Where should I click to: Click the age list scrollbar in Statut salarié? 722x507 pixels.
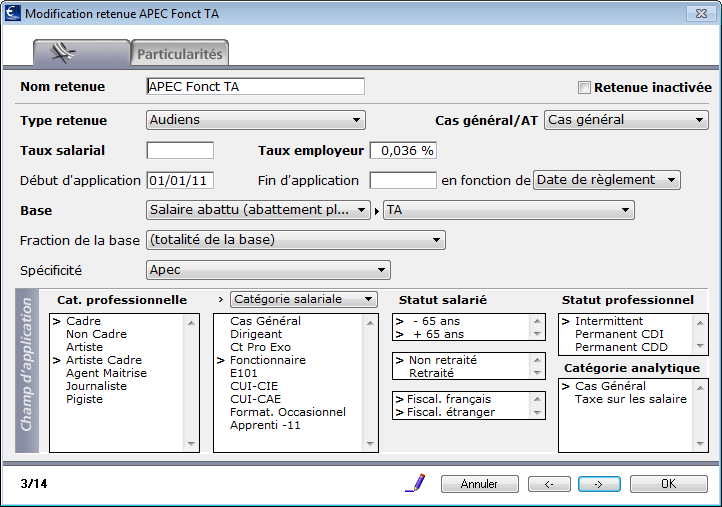(x=537, y=327)
